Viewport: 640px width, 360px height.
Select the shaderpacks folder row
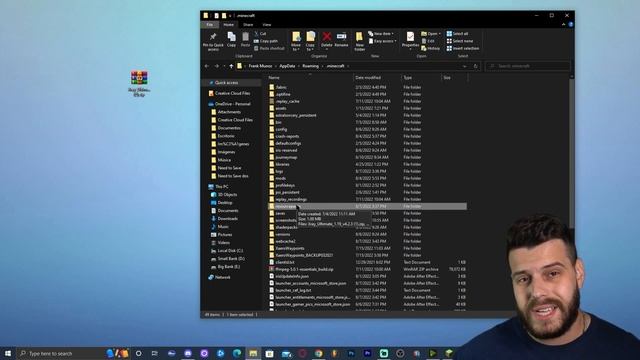tap(367, 227)
